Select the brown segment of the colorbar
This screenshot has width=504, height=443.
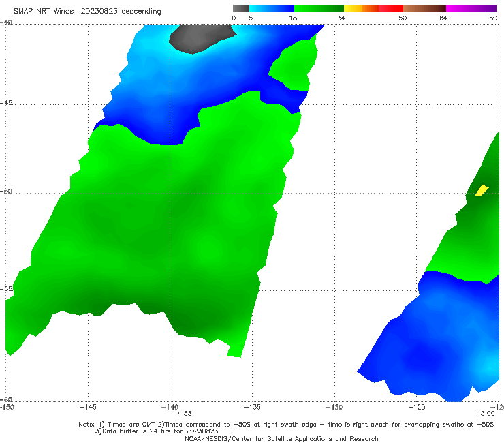coord(424,8)
